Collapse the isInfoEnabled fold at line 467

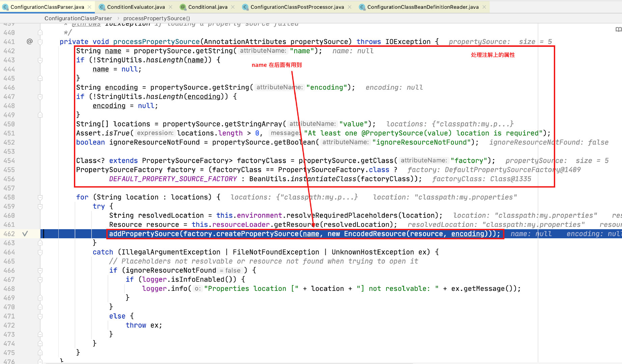(x=40, y=279)
